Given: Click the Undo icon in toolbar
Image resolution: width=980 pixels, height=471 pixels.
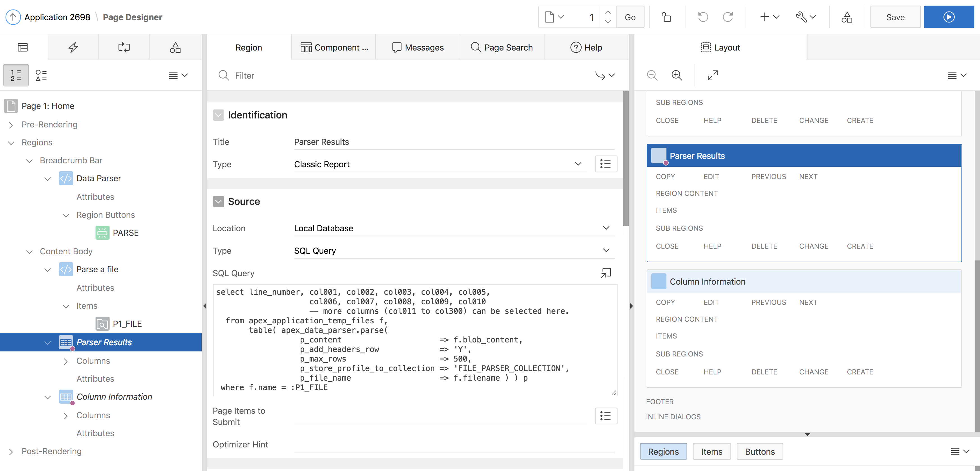Looking at the screenshot, I should pyautogui.click(x=703, y=17).
